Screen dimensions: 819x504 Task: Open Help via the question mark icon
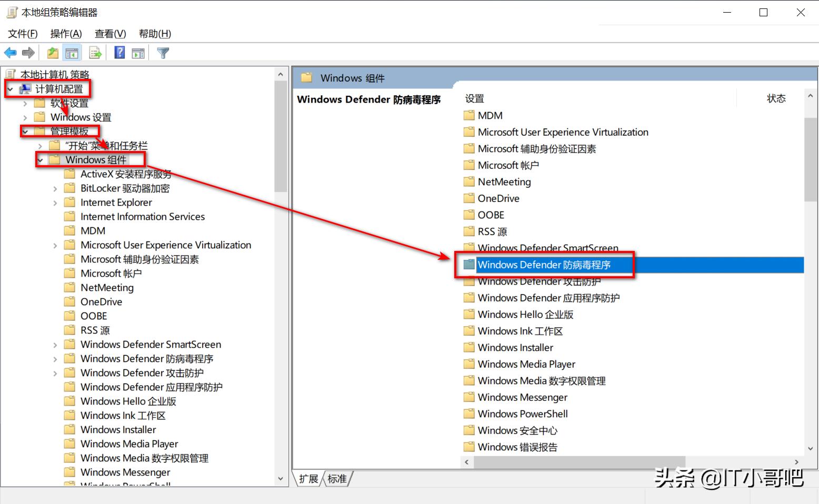[118, 52]
